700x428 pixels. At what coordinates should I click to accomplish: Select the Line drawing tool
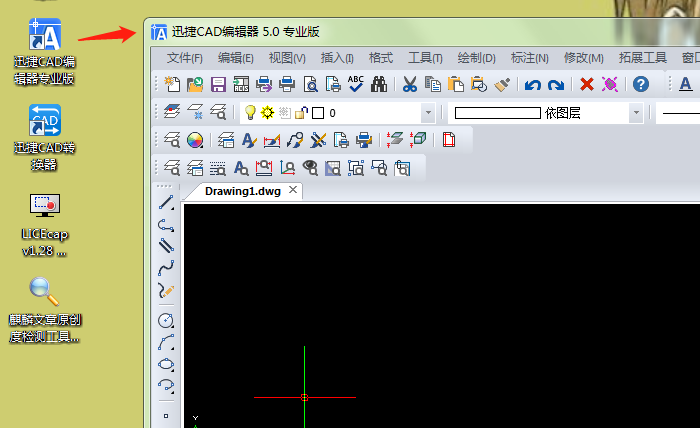tap(166, 203)
